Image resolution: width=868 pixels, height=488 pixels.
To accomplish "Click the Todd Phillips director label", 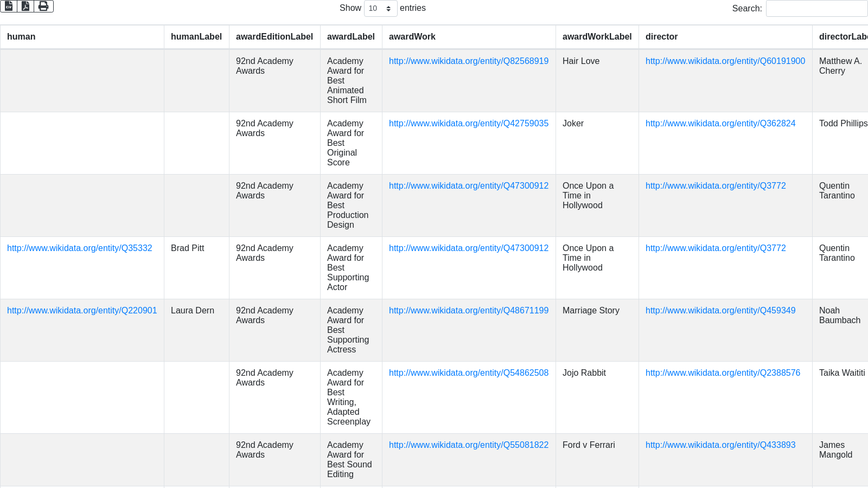I will [844, 124].
